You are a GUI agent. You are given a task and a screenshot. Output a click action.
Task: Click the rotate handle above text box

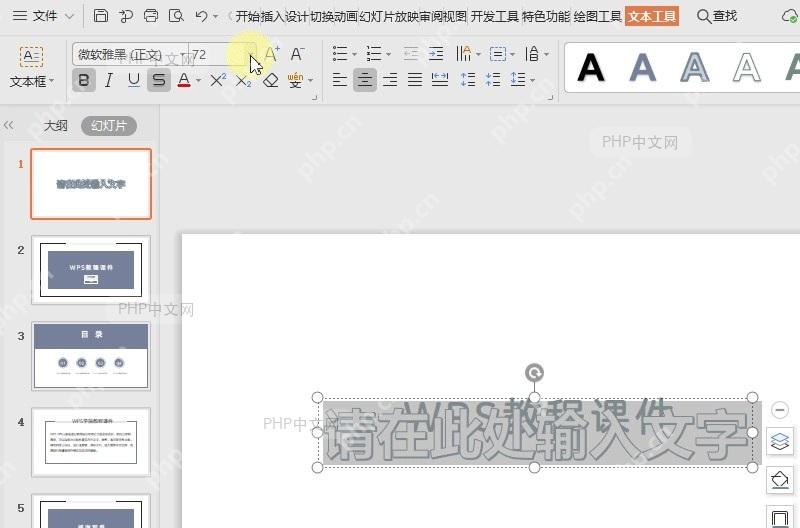pyautogui.click(x=534, y=373)
